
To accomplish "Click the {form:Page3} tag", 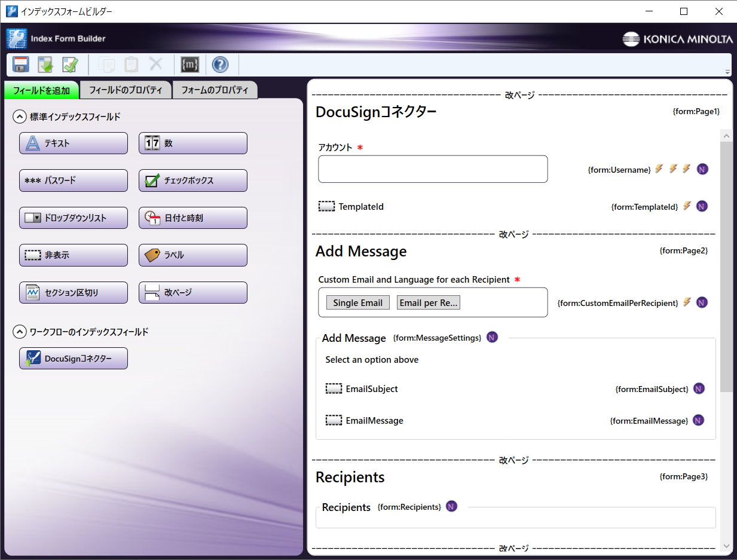I will 684,476.
